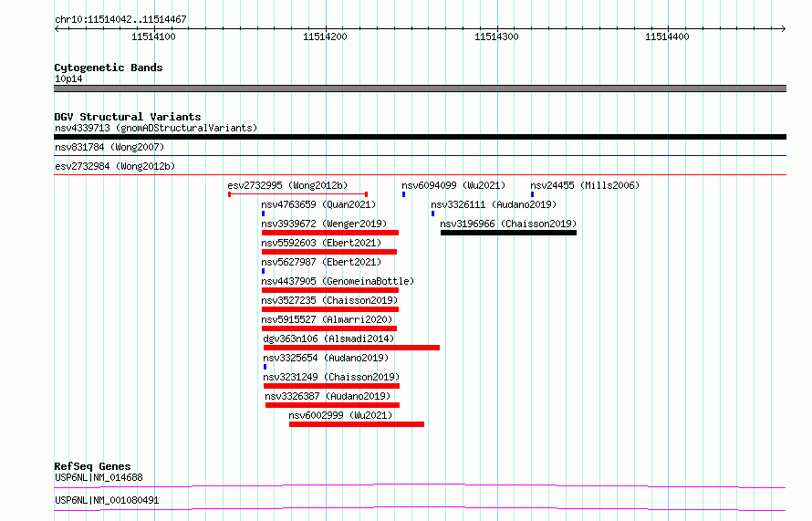The height and width of the screenshot is (521, 812).
Task: Click the red bar under nsv3231249
Action: click(331, 386)
